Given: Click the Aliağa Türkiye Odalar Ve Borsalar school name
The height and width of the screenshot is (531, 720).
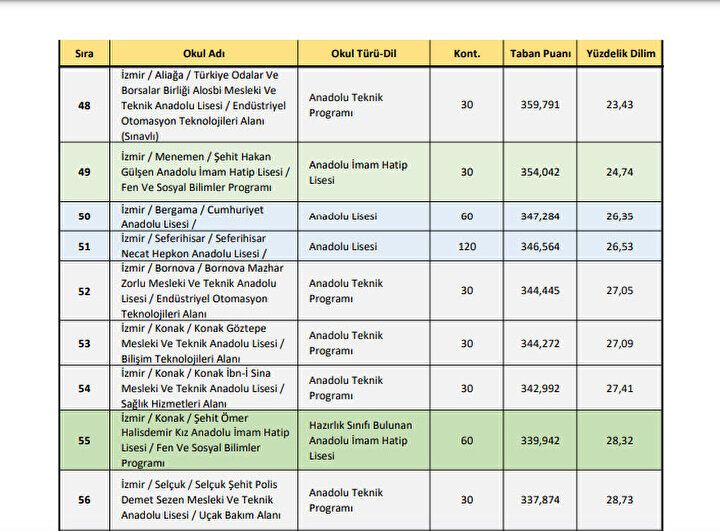Looking at the screenshot, I should click(203, 106).
